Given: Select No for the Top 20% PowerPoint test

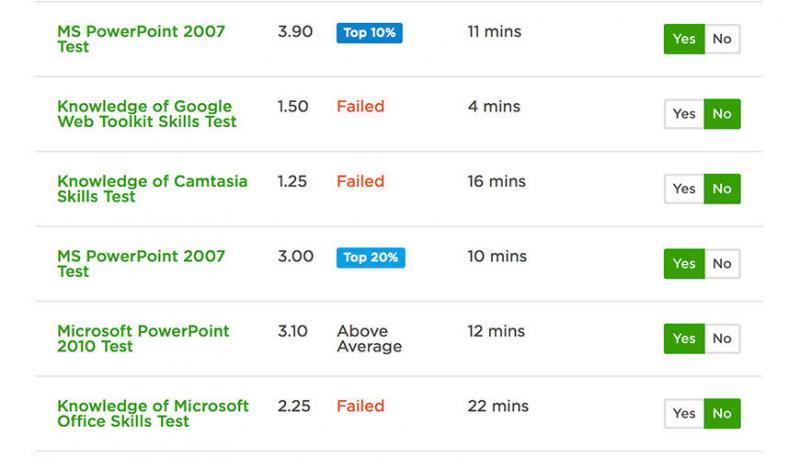Looking at the screenshot, I should click(x=722, y=264).
